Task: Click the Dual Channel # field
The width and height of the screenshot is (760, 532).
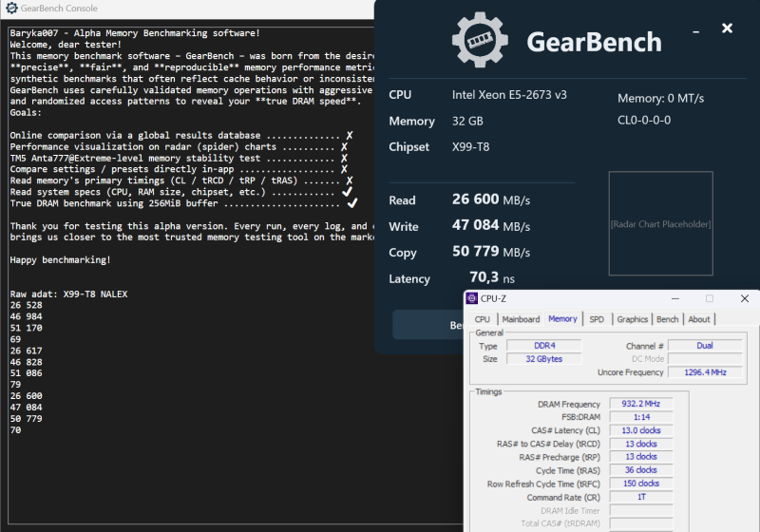Action: pos(705,346)
